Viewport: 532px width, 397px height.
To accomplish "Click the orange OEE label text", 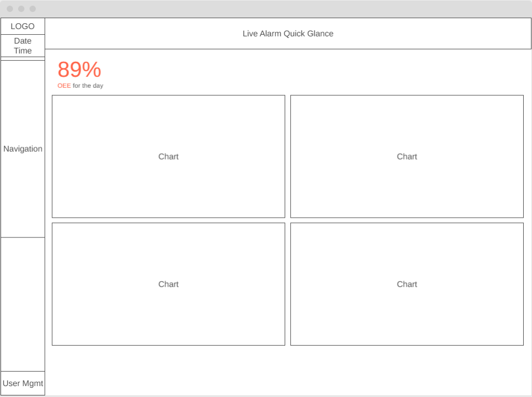I will [64, 86].
